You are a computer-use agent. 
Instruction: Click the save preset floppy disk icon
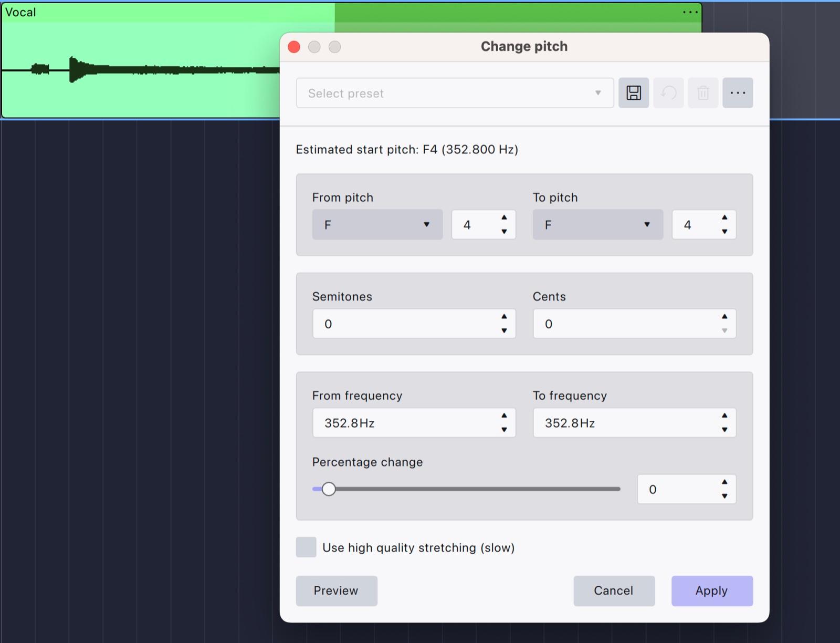634,93
